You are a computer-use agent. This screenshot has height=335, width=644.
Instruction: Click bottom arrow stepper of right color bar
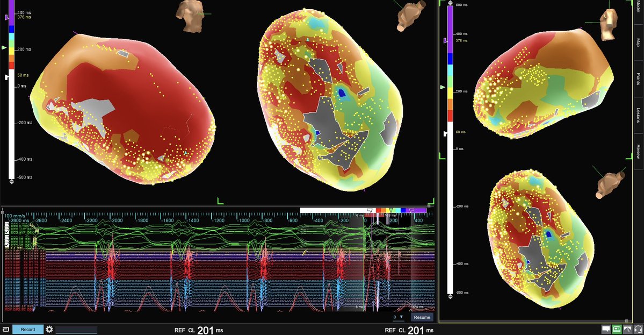pos(450,296)
